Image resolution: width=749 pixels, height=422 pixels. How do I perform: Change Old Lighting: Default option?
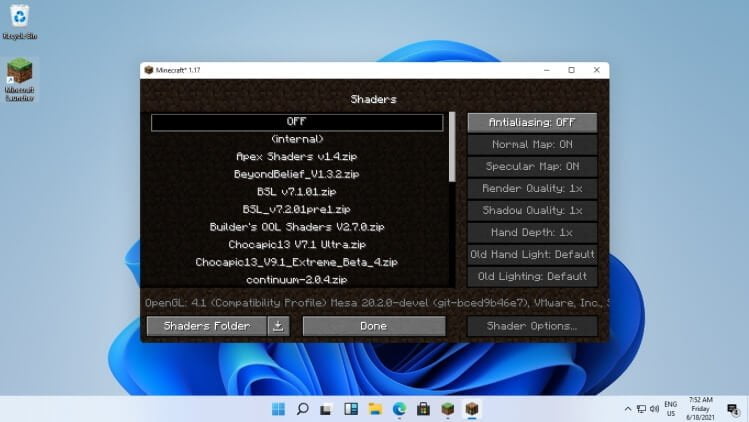click(x=532, y=276)
